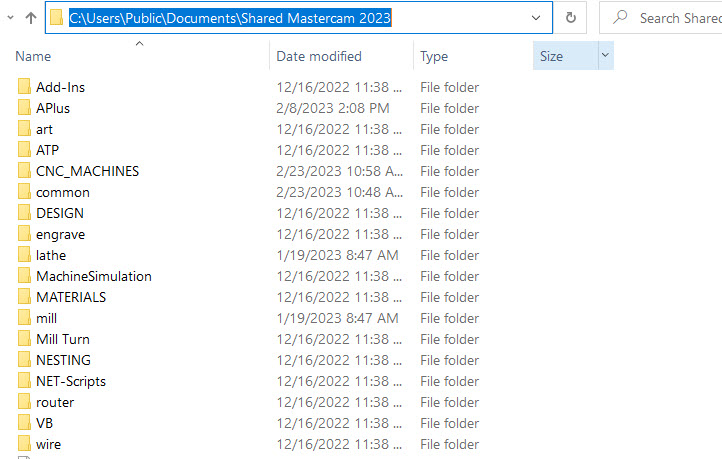Click the Mill Turn folder name

63,339
